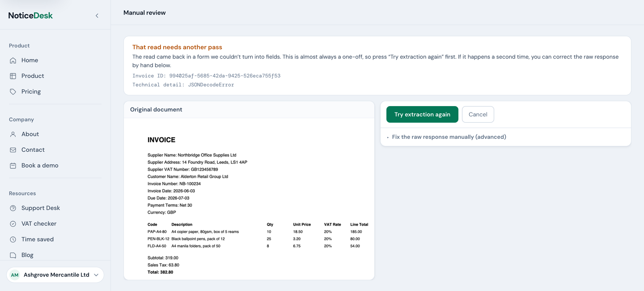The width and height of the screenshot is (644, 291).
Task: Expand Fix the raw response manually
Action: [x=449, y=137]
